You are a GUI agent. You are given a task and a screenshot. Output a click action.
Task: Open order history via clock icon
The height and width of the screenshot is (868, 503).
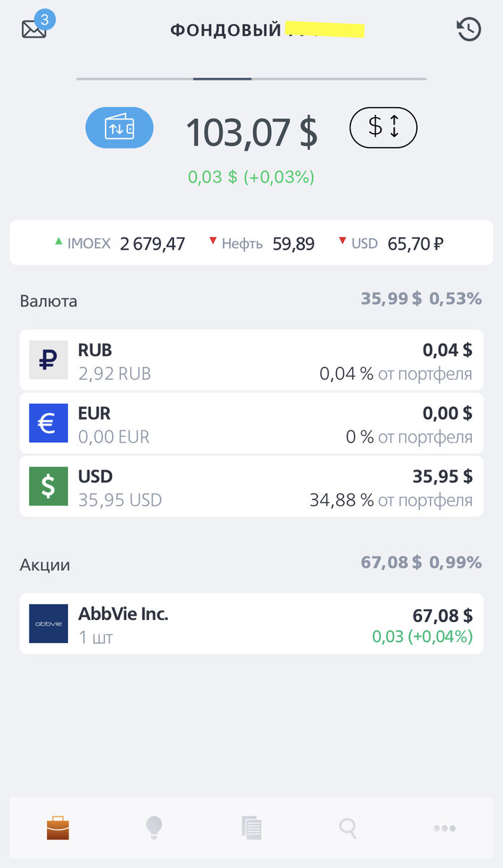pyautogui.click(x=469, y=27)
